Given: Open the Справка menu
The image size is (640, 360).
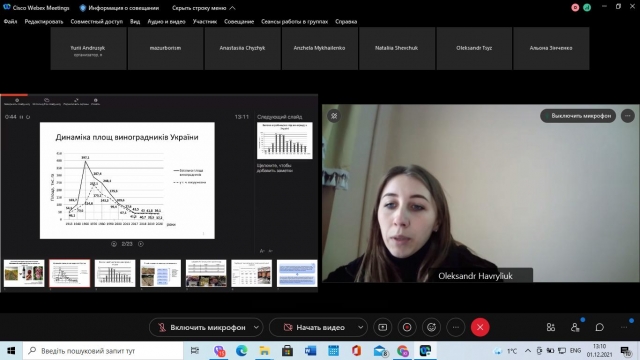Looking at the screenshot, I should click(x=346, y=22).
